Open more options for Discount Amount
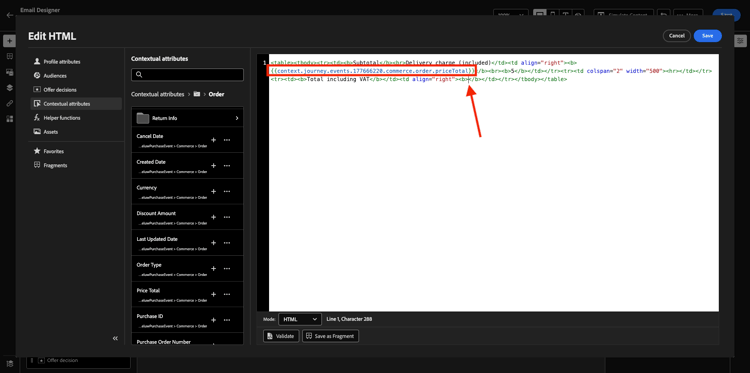 (227, 217)
